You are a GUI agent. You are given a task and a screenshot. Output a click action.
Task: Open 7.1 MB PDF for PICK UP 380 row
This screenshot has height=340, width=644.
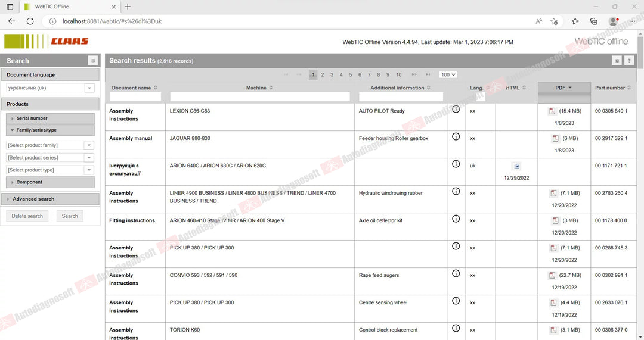click(553, 248)
